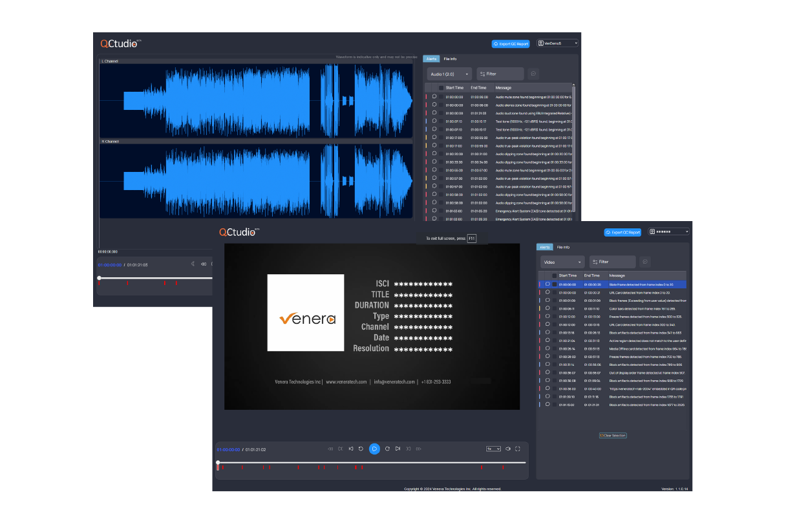Open comment for QR code alert row

pos(548,388)
